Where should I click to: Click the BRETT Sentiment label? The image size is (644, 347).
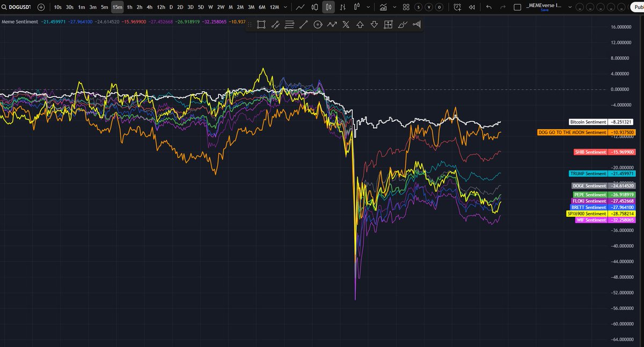(589, 207)
